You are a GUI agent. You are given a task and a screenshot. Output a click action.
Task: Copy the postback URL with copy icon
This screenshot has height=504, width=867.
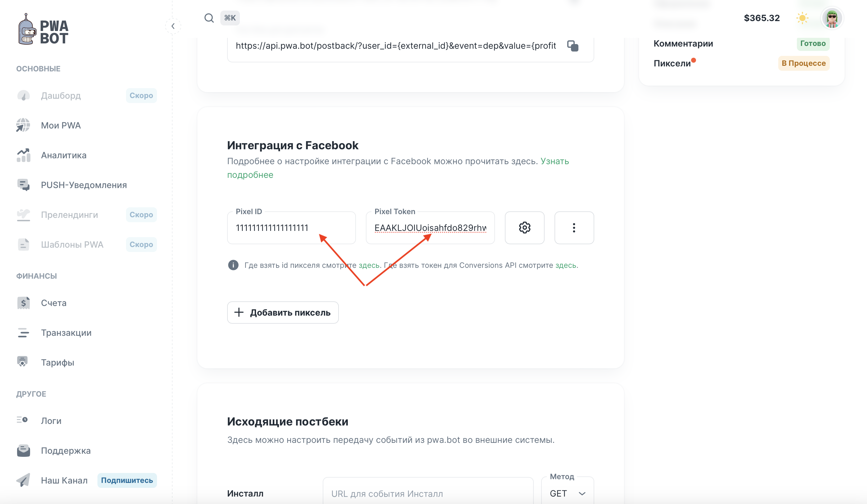(x=573, y=46)
